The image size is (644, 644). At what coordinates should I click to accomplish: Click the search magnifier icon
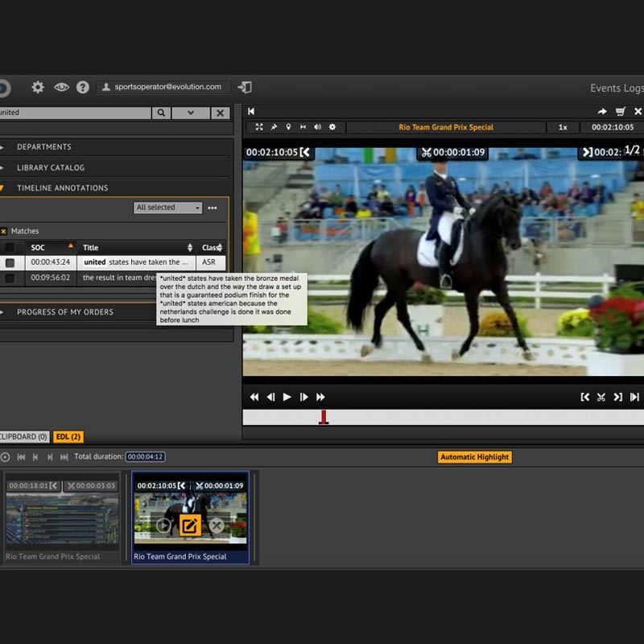tap(162, 114)
